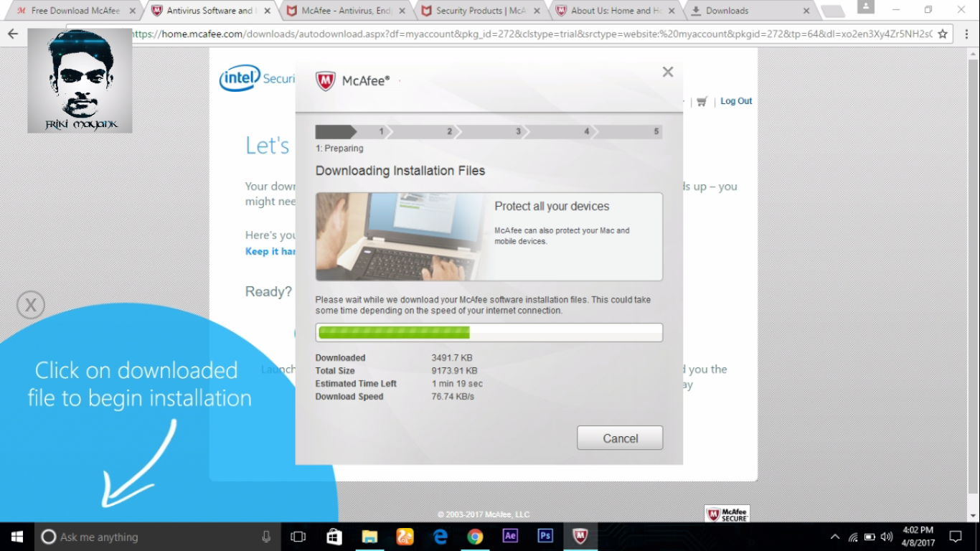Open Chrome's three-dot customize menu

[965, 34]
